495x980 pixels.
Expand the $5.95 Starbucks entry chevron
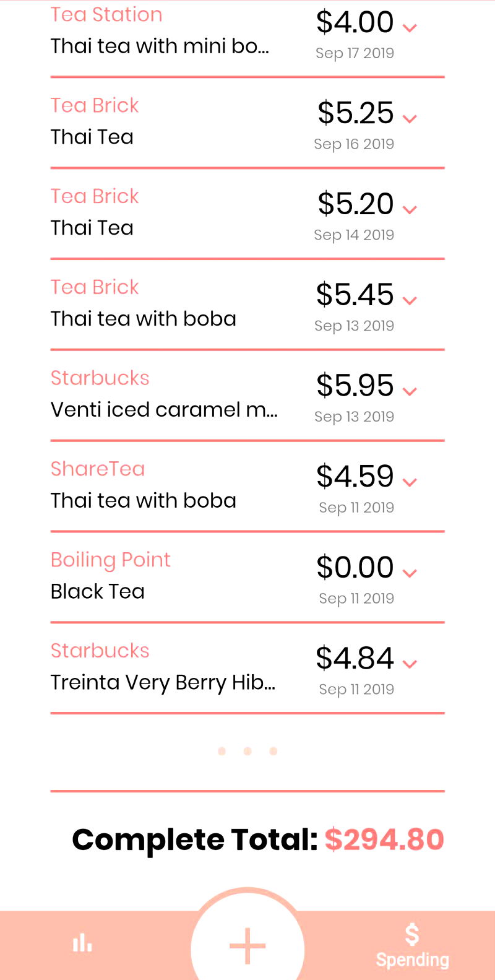pyautogui.click(x=410, y=391)
